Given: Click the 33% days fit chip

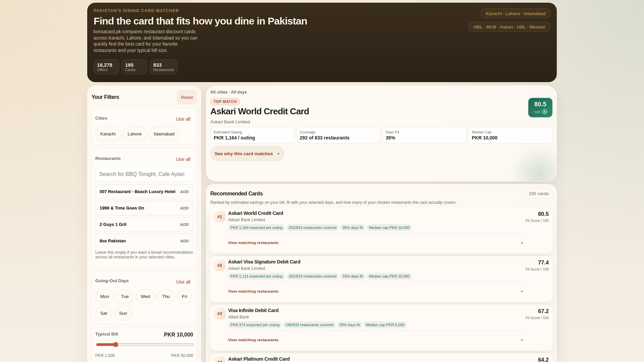Looking at the screenshot, I should coord(353,276).
